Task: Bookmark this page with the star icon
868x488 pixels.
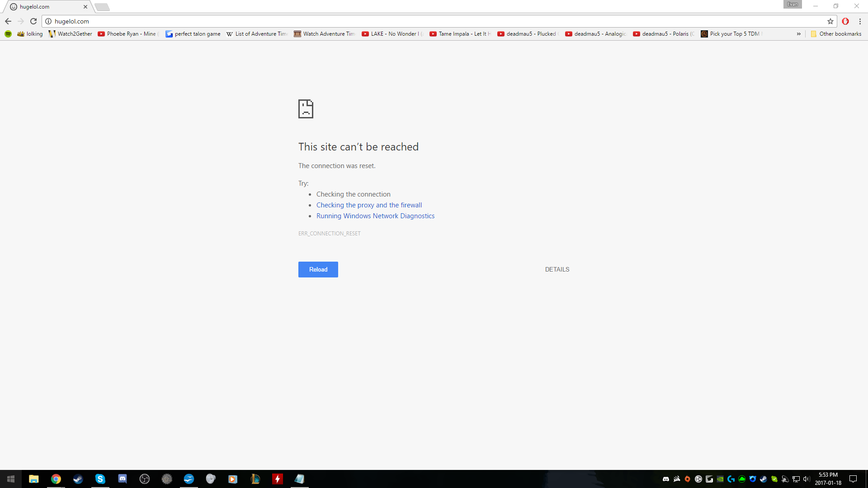Action: click(x=830, y=21)
